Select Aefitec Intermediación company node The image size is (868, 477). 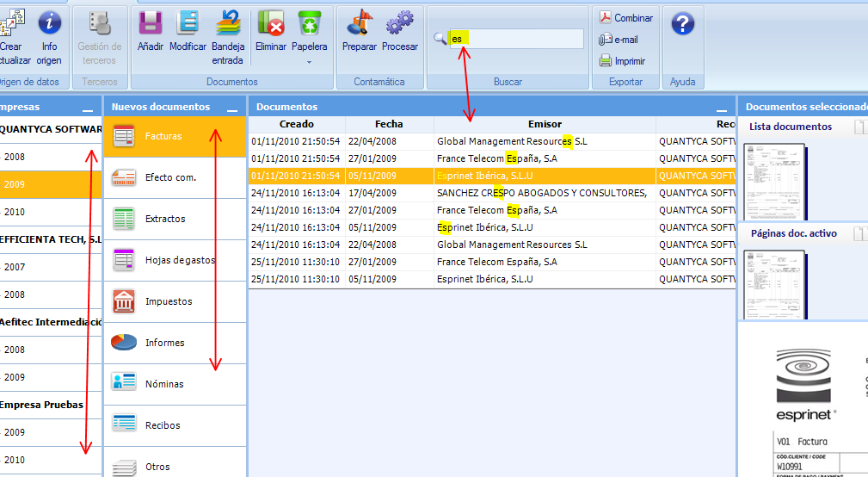point(51,322)
